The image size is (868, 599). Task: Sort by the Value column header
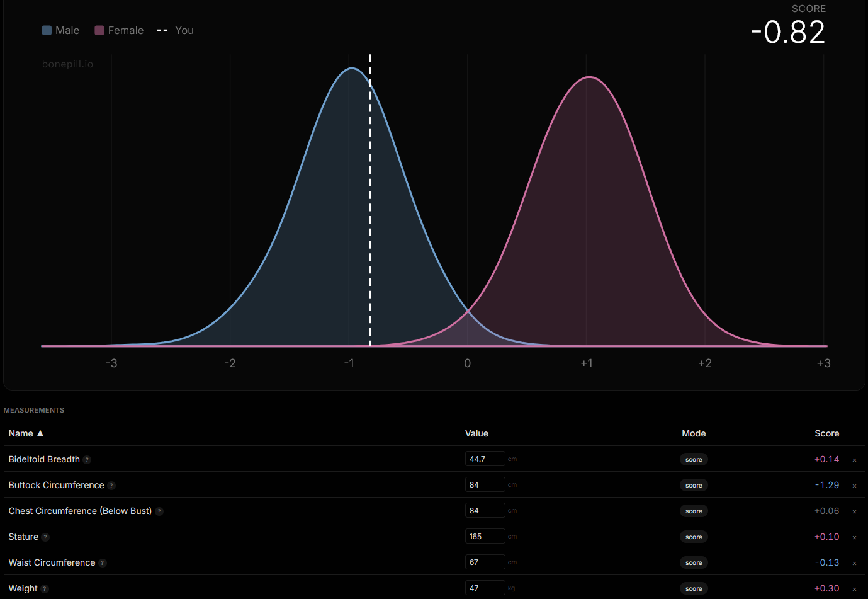pyautogui.click(x=476, y=433)
